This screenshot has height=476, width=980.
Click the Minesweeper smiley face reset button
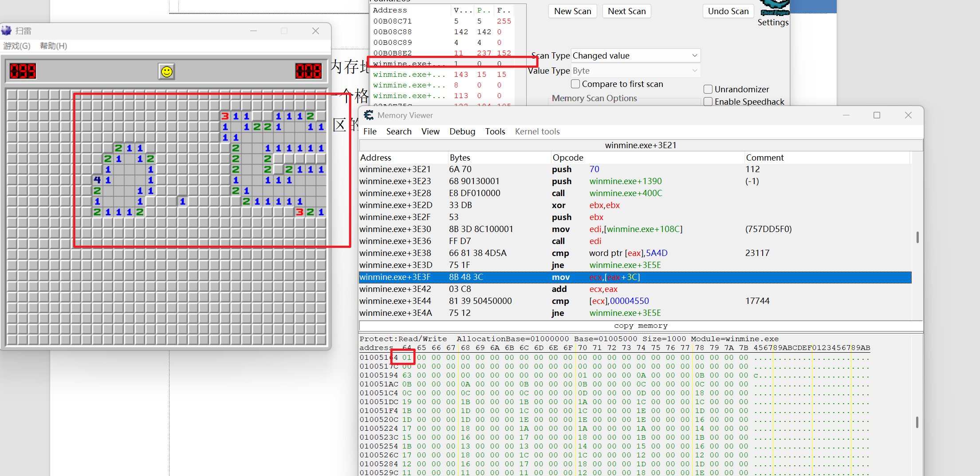coord(166,71)
